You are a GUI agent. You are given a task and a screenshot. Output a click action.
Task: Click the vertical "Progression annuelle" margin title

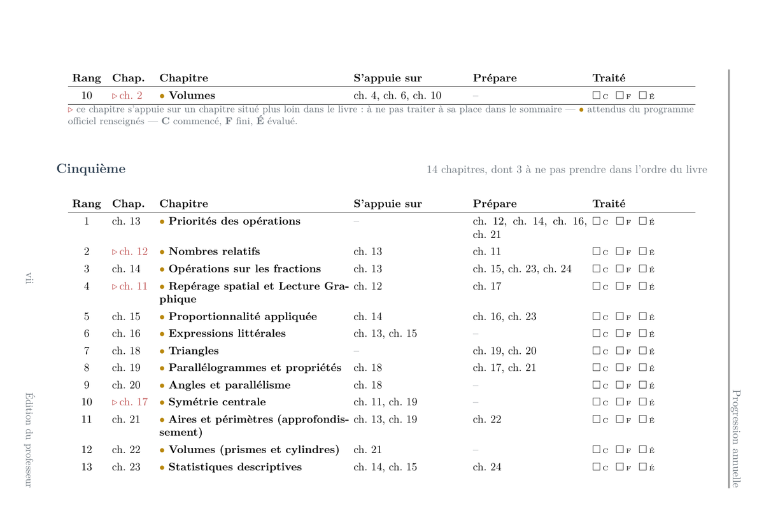coord(735,438)
